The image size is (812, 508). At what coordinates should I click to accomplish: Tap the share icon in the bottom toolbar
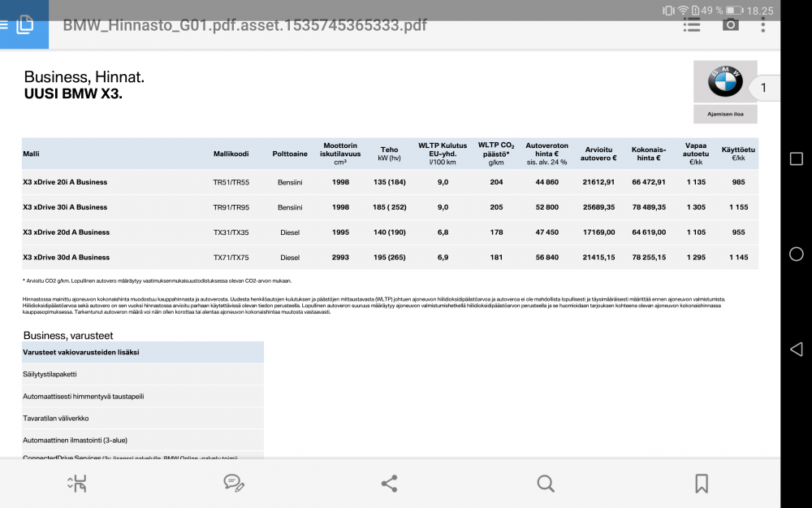(390, 483)
